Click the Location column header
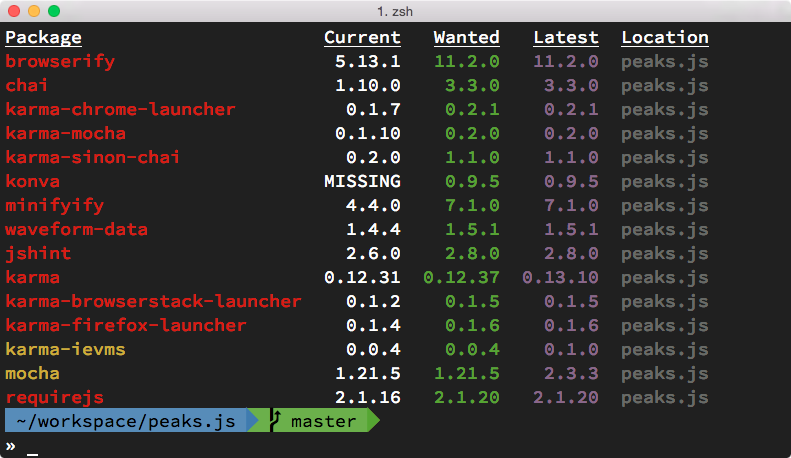791x458 pixels. coord(665,37)
